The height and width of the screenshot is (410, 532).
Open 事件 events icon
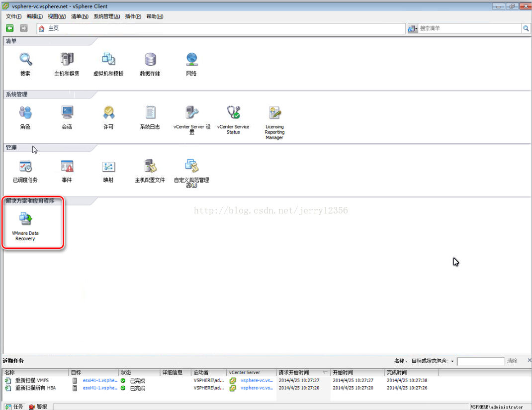tap(67, 166)
